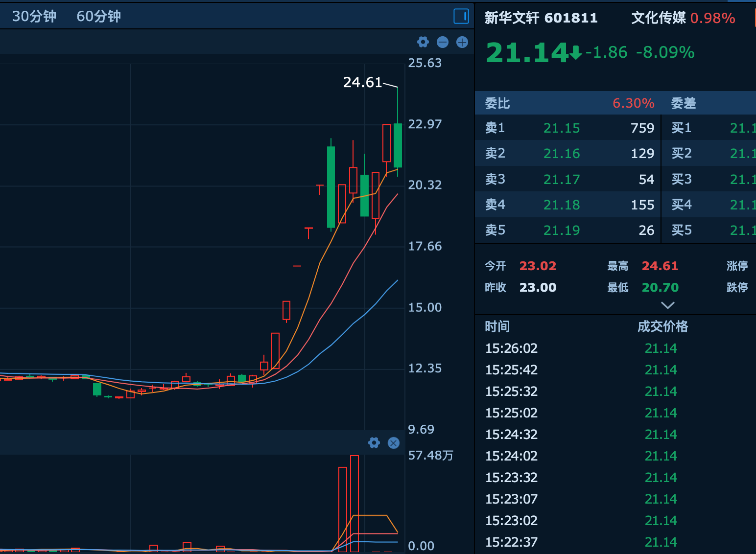Zoom out the candlestick chart
The width and height of the screenshot is (756, 554).
[443, 42]
